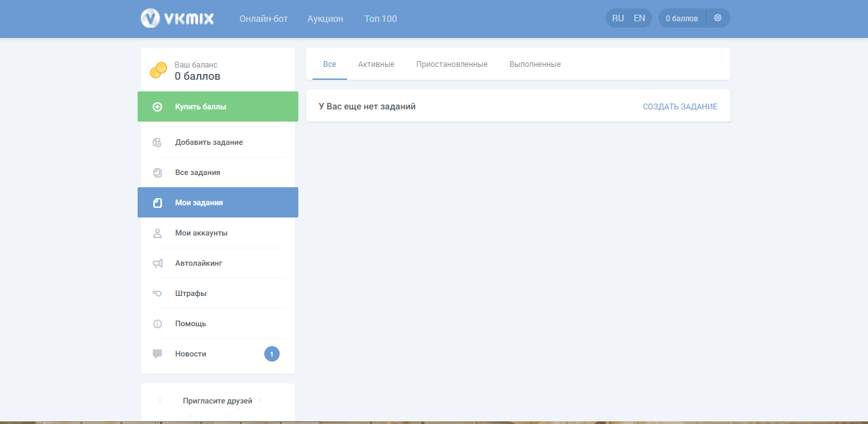This screenshot has height=424, width=868.
Task: Click the Мои аккаунты person icon
Action: point(158,233)
